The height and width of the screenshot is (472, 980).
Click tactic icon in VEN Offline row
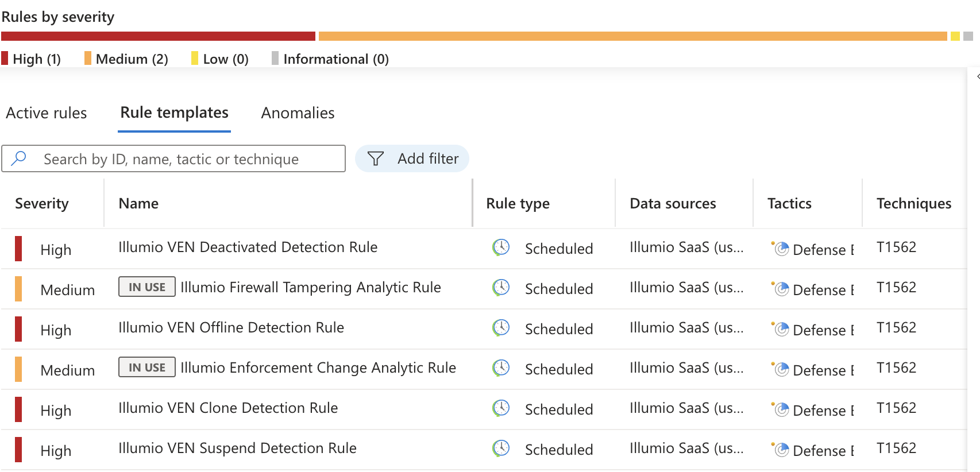point(780,329)
